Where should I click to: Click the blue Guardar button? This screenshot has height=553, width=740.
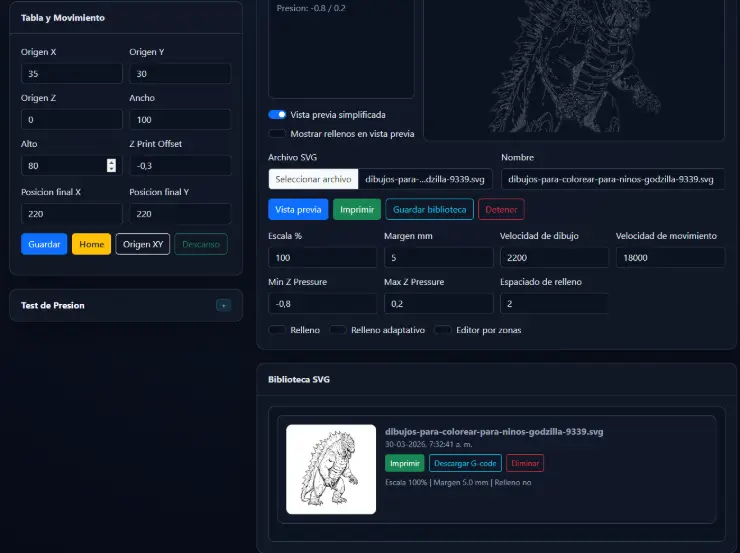coord(44,244)
